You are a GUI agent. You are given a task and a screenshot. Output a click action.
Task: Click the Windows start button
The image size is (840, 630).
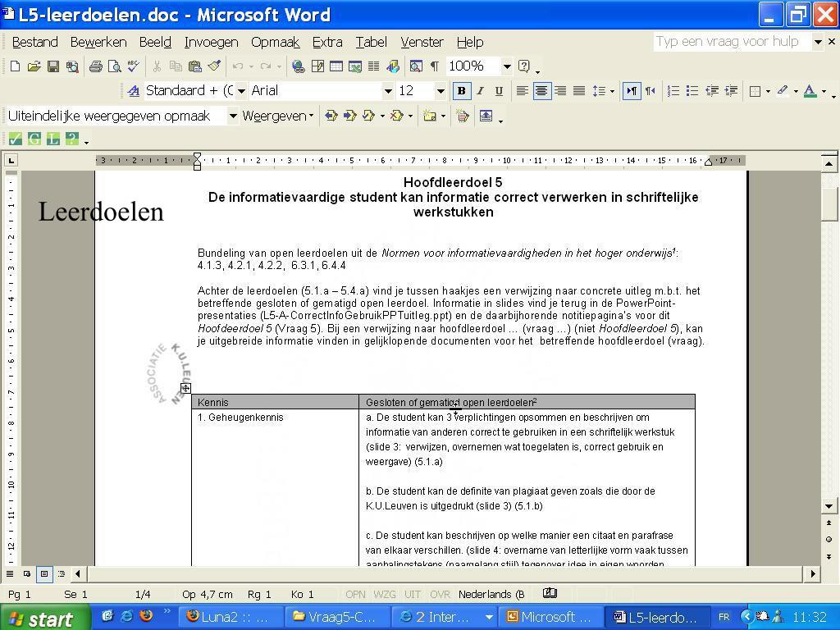44,618
